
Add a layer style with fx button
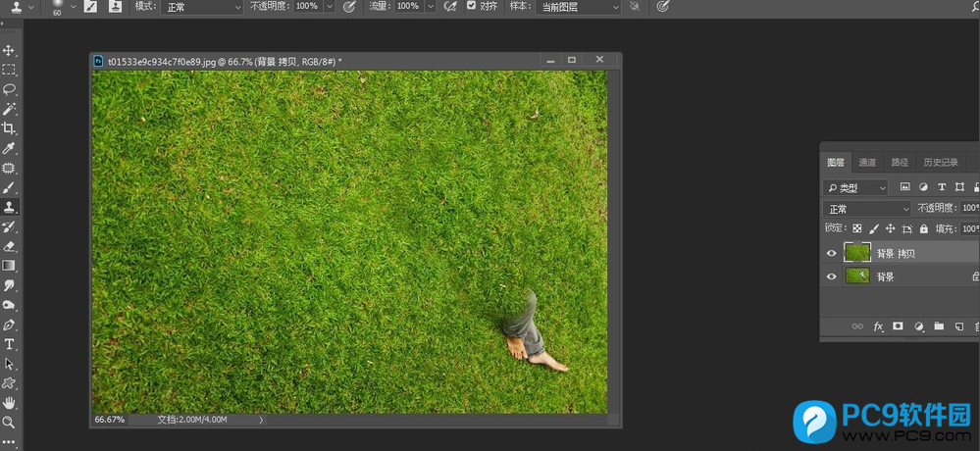pos(878,326)
